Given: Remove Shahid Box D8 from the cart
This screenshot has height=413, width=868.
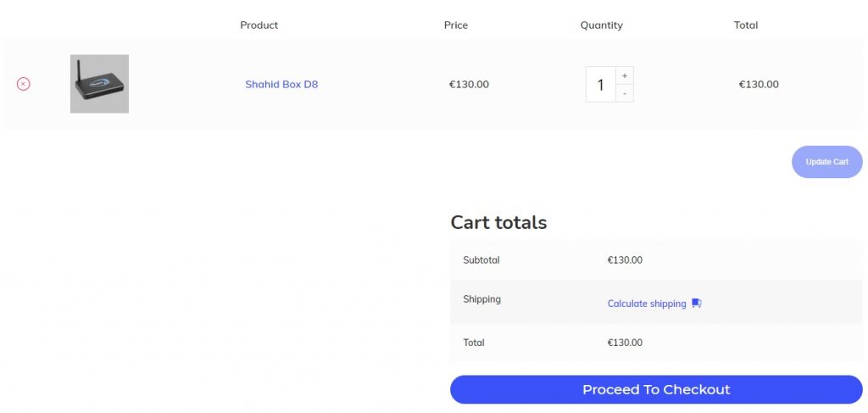Looking at the screenshot, I should 23,84.
